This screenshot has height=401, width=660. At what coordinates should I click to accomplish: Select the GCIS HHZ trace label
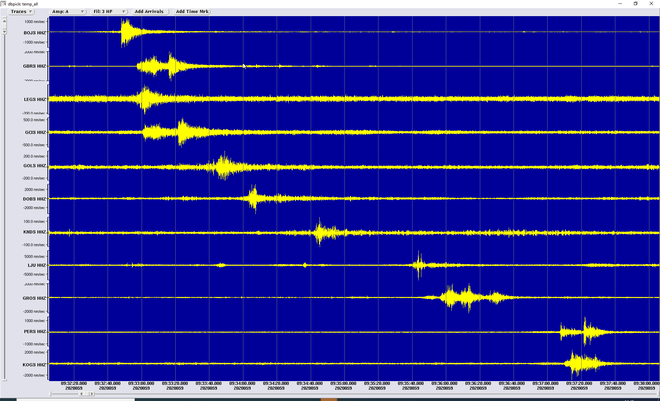(x=35, y=132)
